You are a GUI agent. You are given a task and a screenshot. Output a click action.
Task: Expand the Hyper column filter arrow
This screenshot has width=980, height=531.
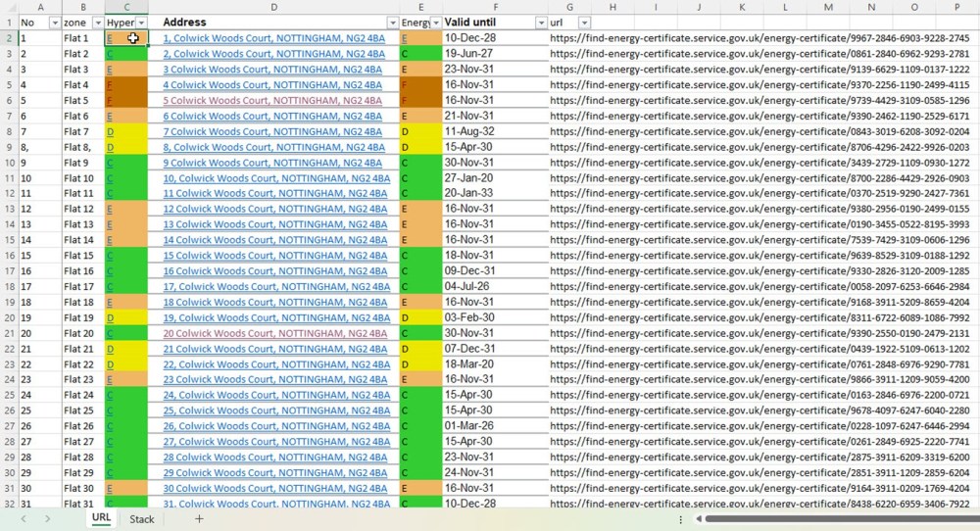(141, 23)
